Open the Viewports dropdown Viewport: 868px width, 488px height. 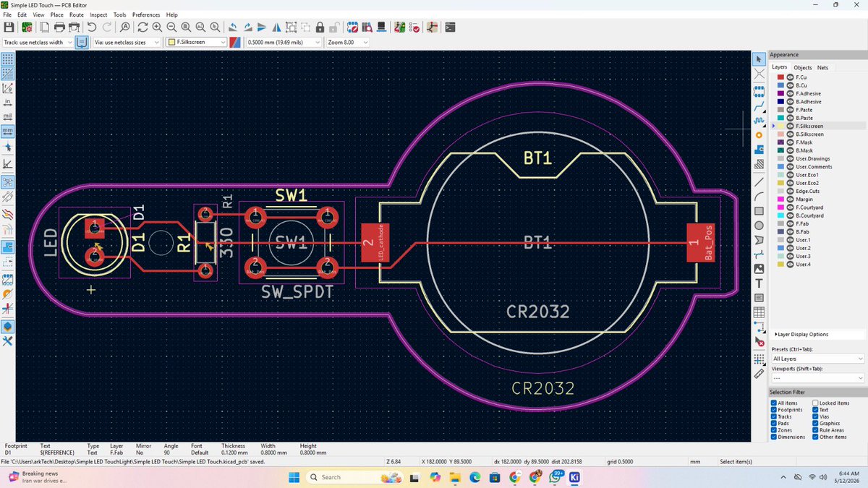click(818, 378)
